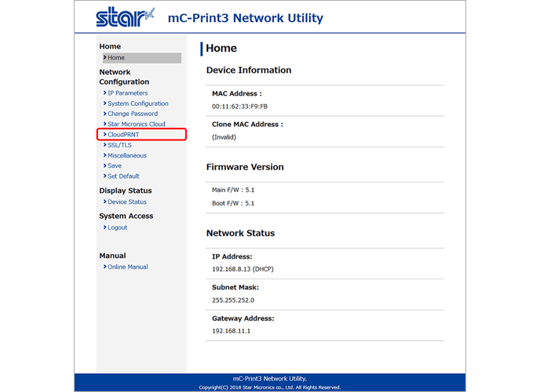Click the copyright footer text

(270, 387)
